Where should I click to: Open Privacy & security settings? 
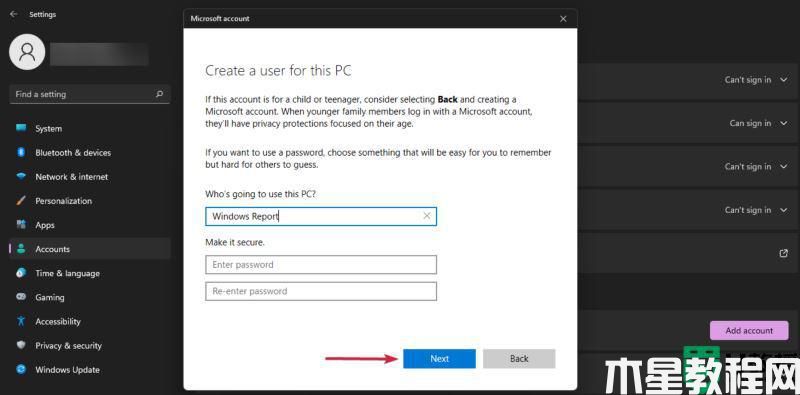90,345
